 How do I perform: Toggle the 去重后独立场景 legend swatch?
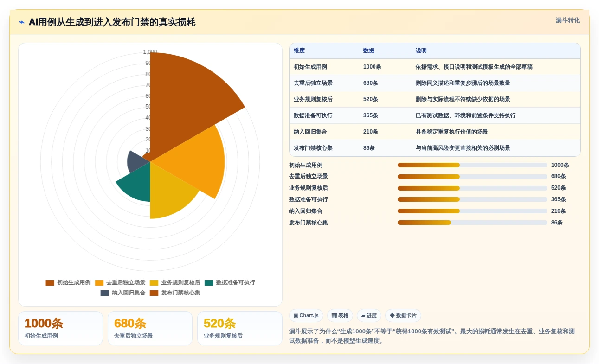tap(99, 283)
